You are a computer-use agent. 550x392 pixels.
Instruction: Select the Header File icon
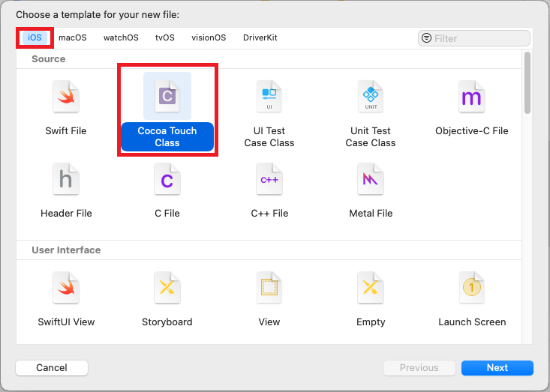66,179
